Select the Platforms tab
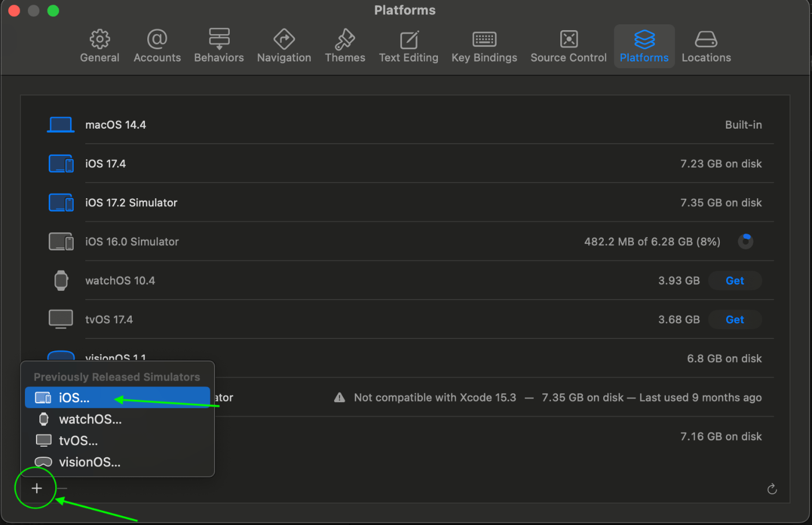Viewport: 812px width, 525px height. tap(644, 46)
